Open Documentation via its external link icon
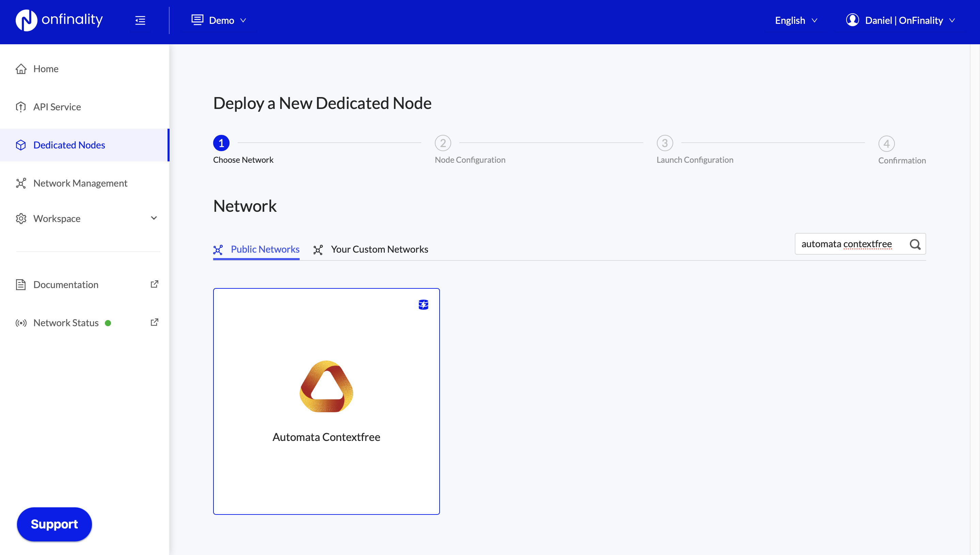The width and height of the screenshot is (980, 555). click(154, 284)
